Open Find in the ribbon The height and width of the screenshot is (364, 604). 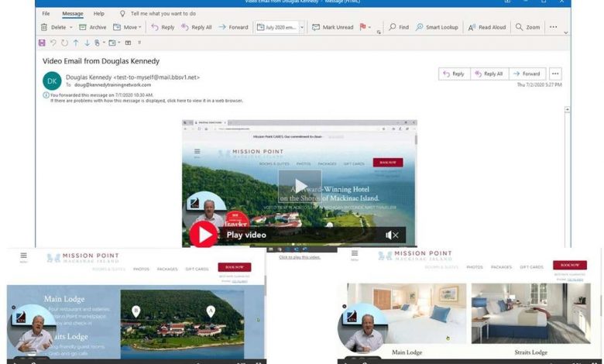[x=399, y=27]
